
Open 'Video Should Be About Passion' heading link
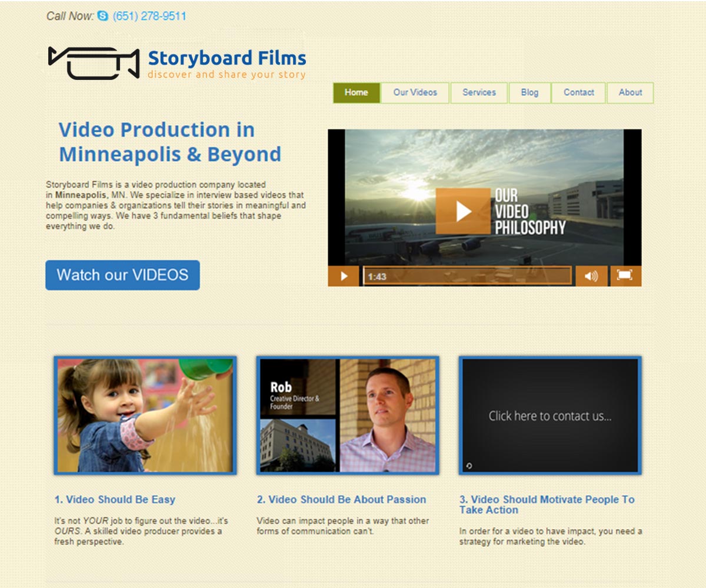pos(341,500)
